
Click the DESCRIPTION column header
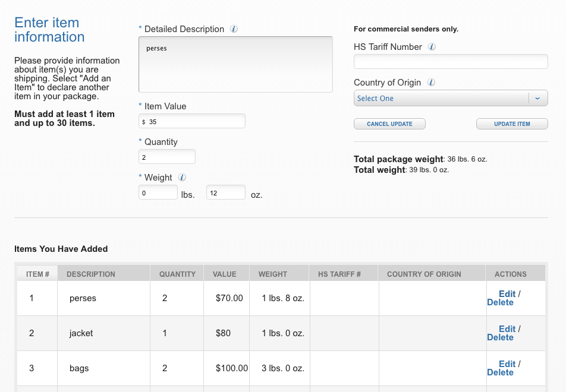pyautogui.click(x=103, y=274)
